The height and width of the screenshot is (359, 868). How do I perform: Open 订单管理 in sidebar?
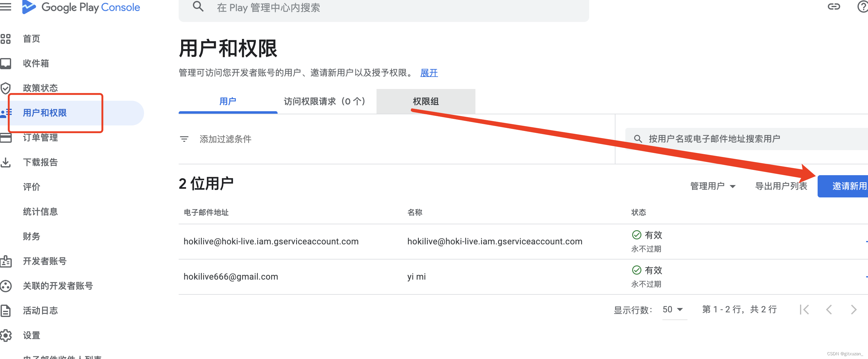[40, 137]
